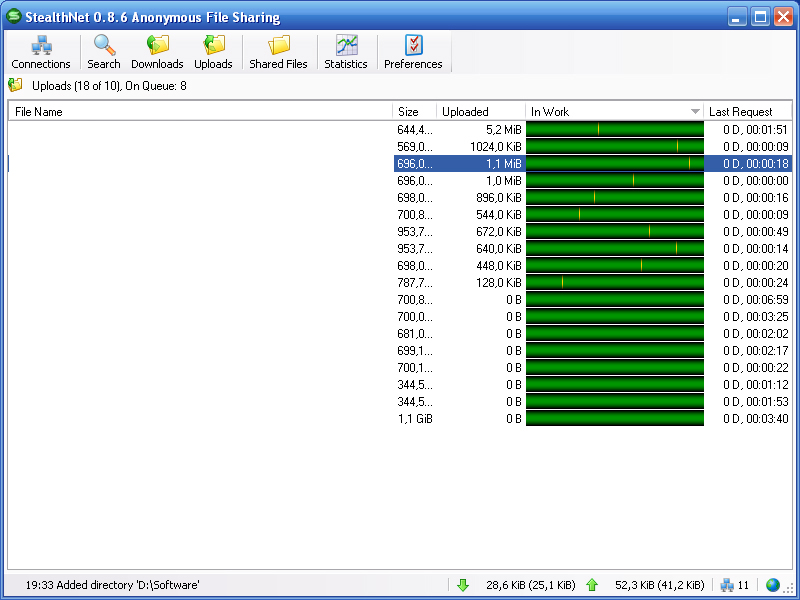800x600 pixels.
Task: Open Shared Files
Action: 278,52
